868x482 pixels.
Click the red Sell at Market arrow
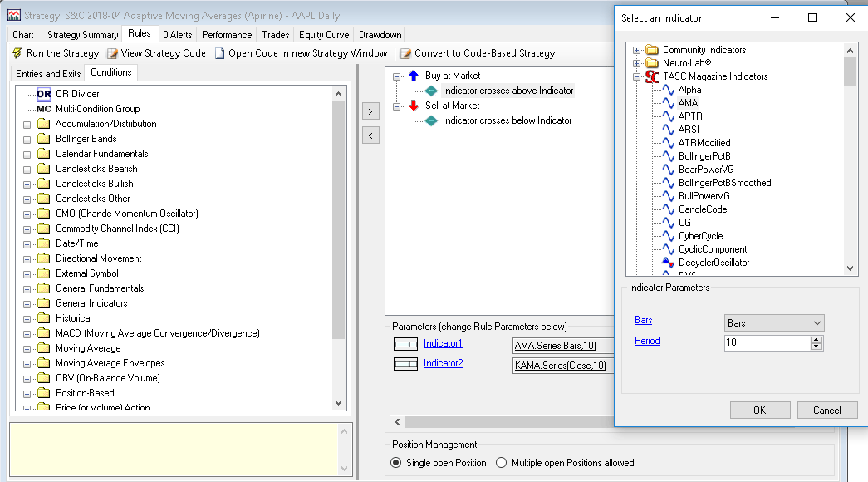coord(414,106)
